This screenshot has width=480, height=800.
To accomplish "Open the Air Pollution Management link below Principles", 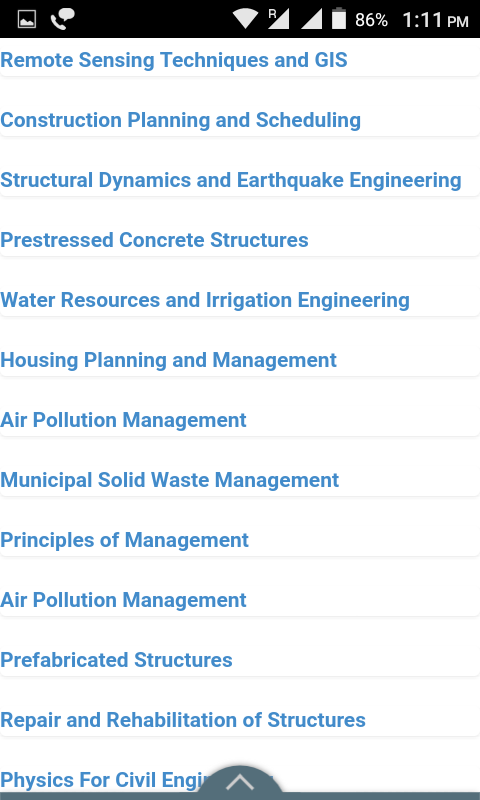I will pyautogui.click(x=123, y=601).
